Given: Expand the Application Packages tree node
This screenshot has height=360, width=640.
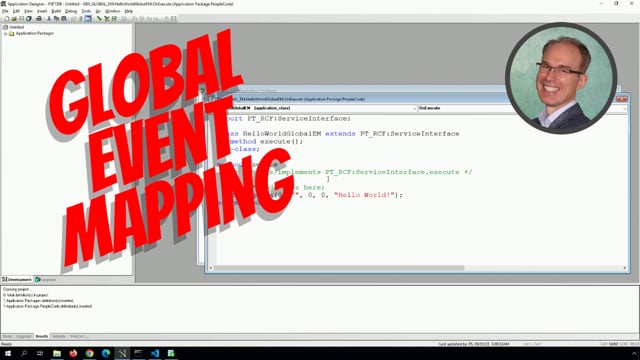Looking at the screenshot, I should coord(6,33).
